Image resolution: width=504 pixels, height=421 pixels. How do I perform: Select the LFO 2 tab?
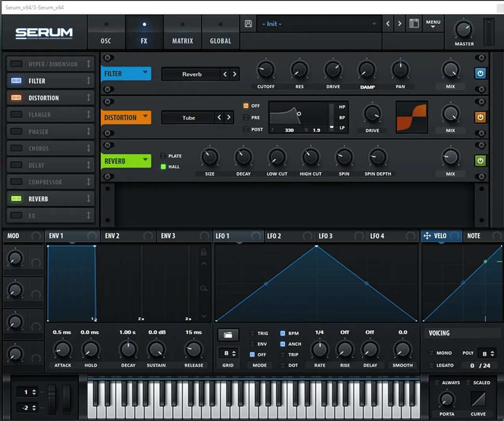pos(289,236)
